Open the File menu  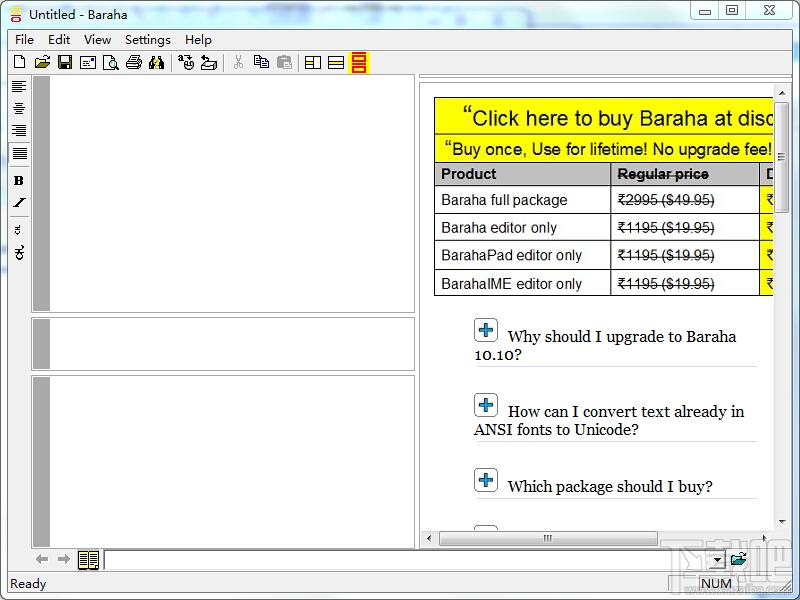[24, 40]
